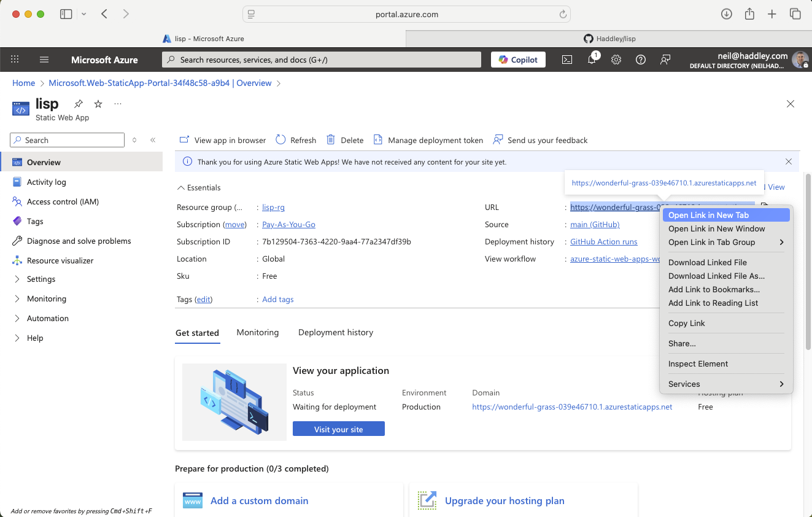This screenshot has height=517, width=812.
Task: Open the portal hamburger menu
Action: [44, 60]
